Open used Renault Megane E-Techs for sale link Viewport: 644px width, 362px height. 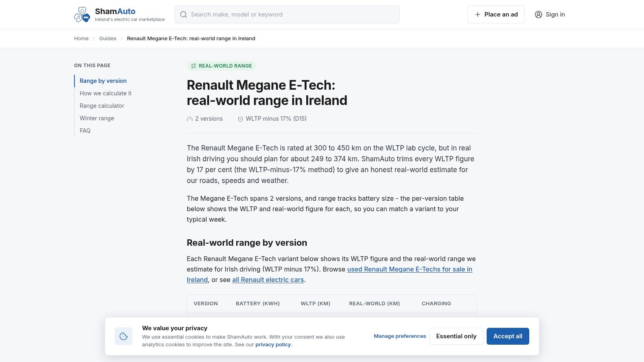[x=410, y=269]
